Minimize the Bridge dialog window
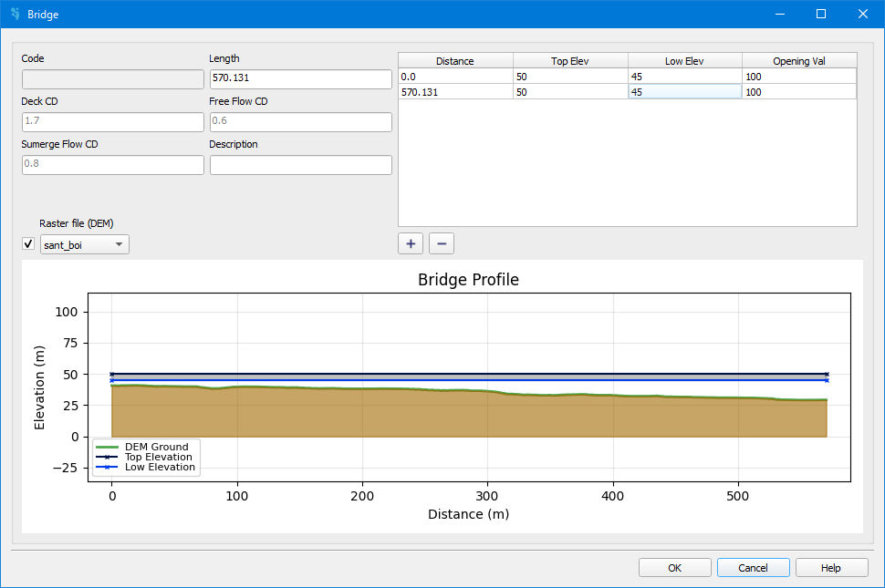885x588 pixels. point(780,14)
